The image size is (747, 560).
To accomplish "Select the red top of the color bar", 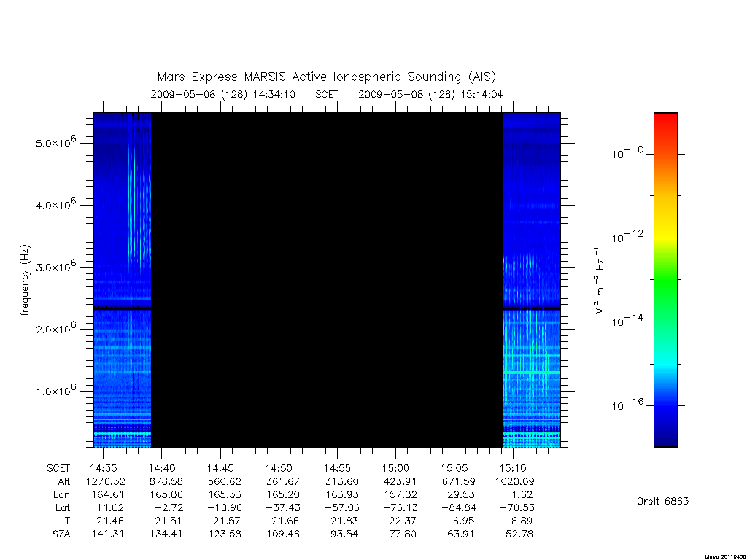I will (x=665, y=128).
